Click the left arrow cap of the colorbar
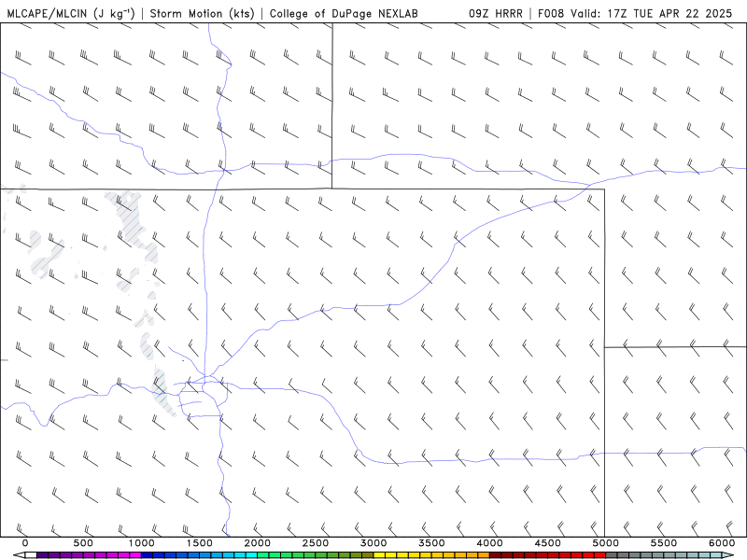 pyautogui.click(x=19, y=555)
